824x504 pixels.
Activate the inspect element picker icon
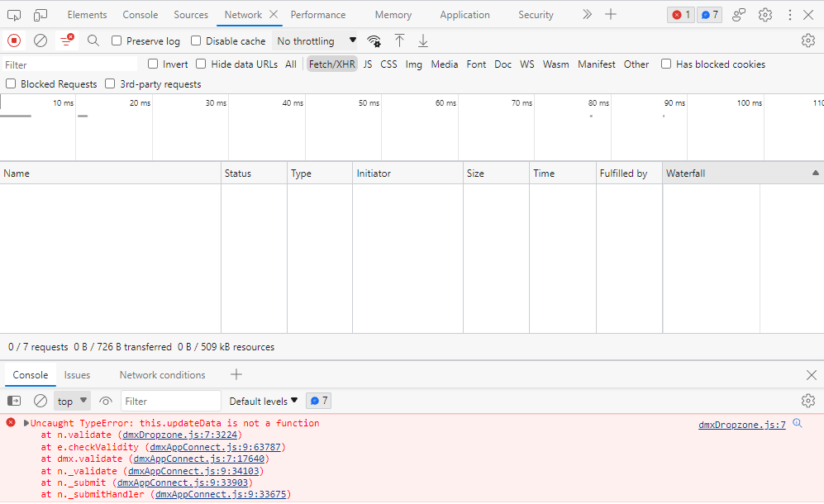(x=14, y=15)
